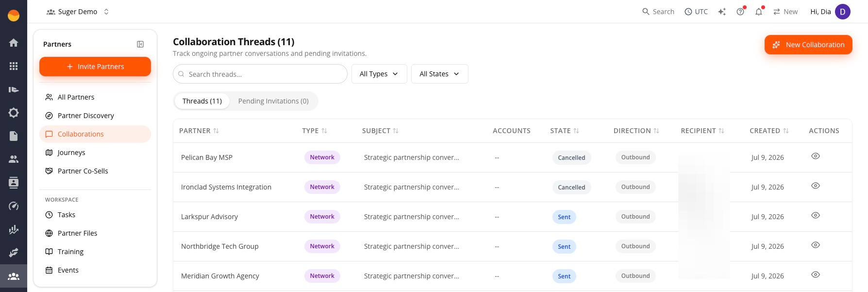Collapse the Partners side panel
The width and height of the screenshot is (868, 292).
140,44
